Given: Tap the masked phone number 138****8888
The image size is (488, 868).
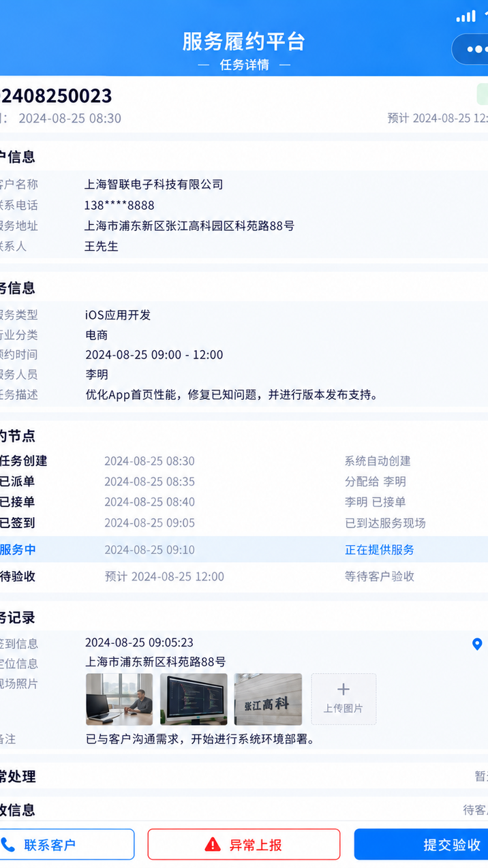Looking at the screenshot, I should 119,205.
